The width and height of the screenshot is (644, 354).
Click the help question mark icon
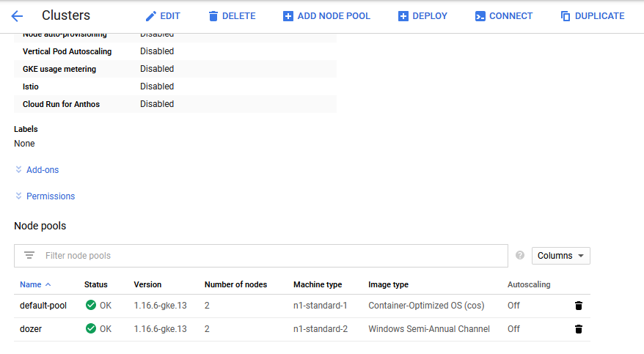click(x=520, y=256)
